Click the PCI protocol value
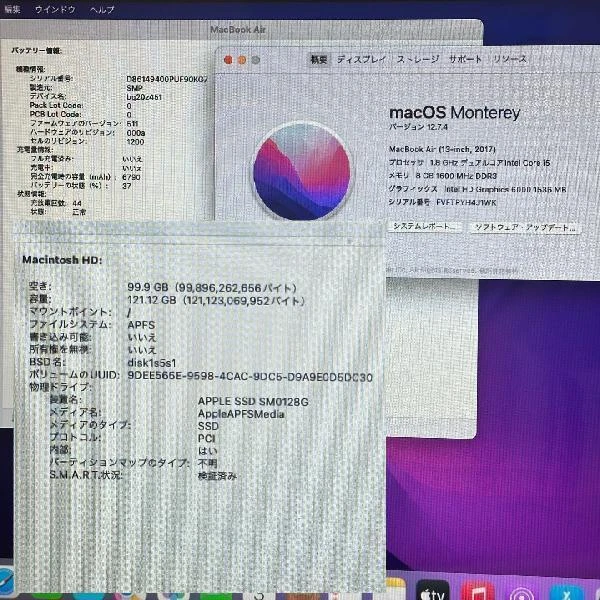The height and width of the screenshot is (600, 600). (x=207, y=439)
